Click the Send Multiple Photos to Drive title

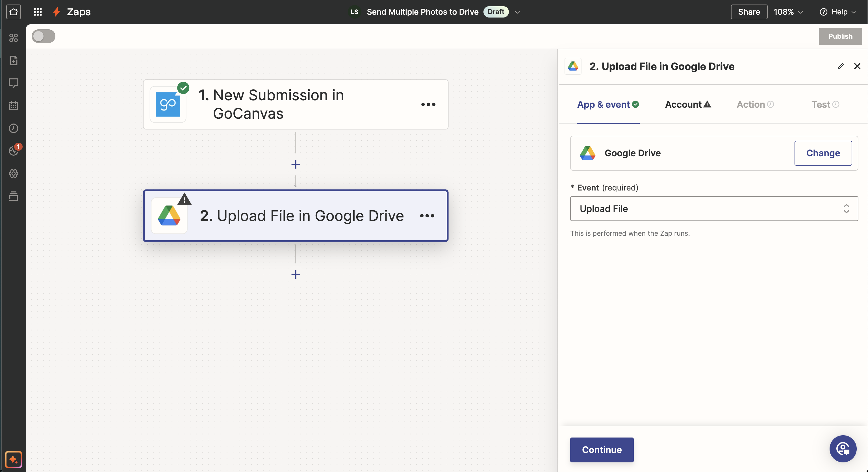point(422,12)
